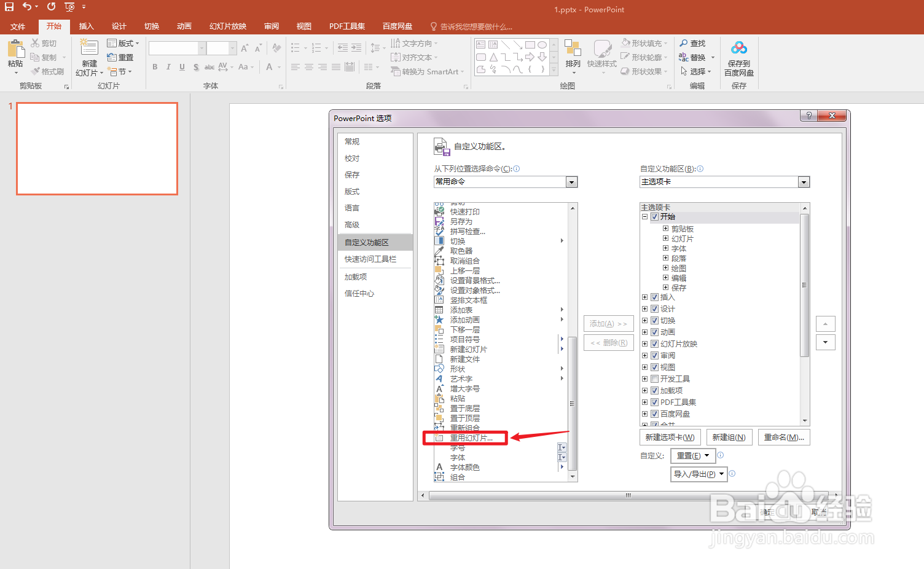Click the Redo icon in title bar
924x569 pixels.
pos(51,7)
